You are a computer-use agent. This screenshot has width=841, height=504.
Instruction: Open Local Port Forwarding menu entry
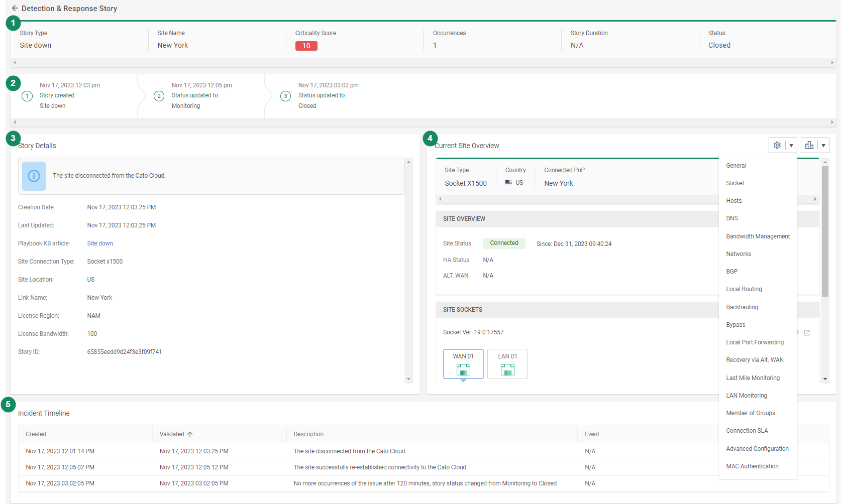point(755,342)
